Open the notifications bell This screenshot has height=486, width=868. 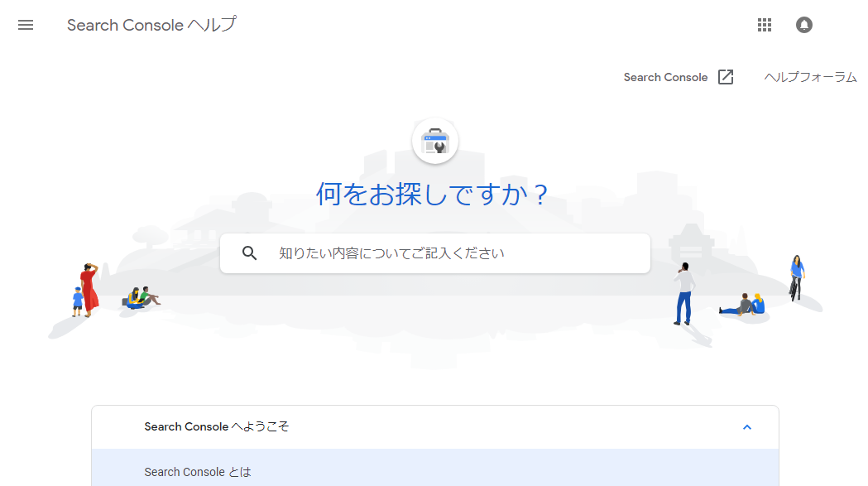coord(803,25)
